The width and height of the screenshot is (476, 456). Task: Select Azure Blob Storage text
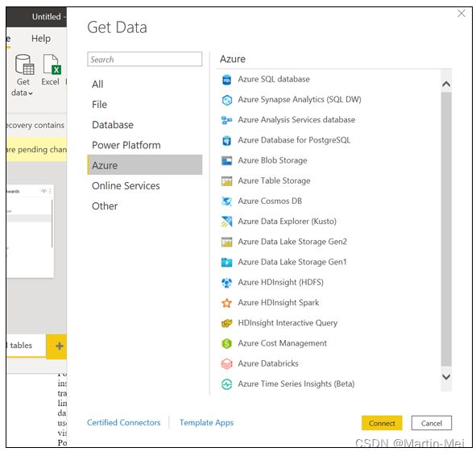coord(272,160)
